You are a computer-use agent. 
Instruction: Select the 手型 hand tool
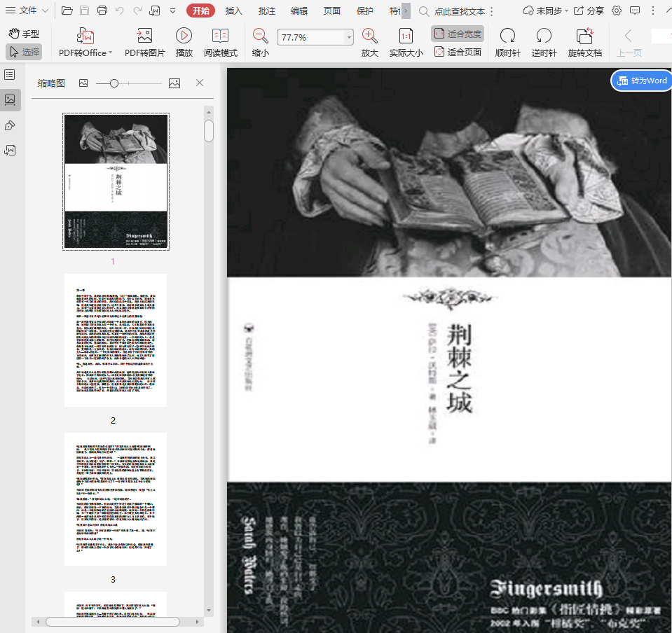click(24, 34)
